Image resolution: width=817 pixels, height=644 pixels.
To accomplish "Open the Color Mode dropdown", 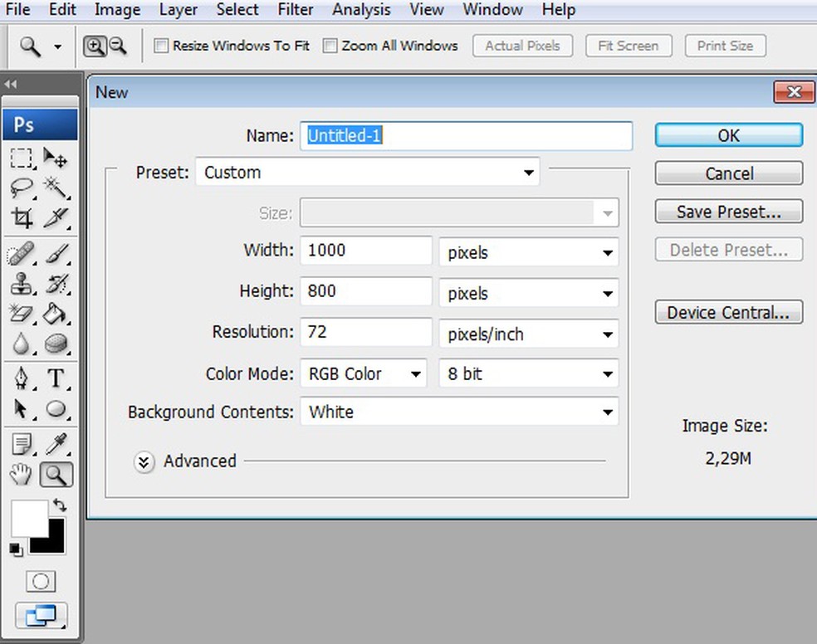I will (363, 373).
